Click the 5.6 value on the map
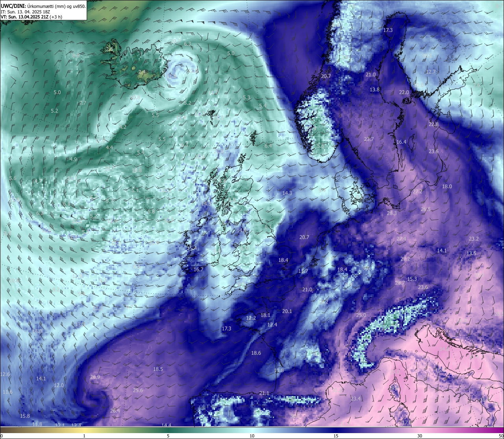 (x=13, y=178)
